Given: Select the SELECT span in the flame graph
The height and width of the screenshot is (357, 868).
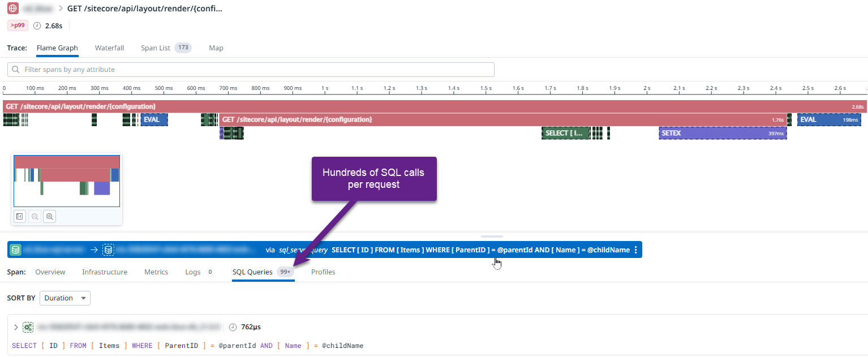Looking at the screenshot, I should (x=565, y=133).
